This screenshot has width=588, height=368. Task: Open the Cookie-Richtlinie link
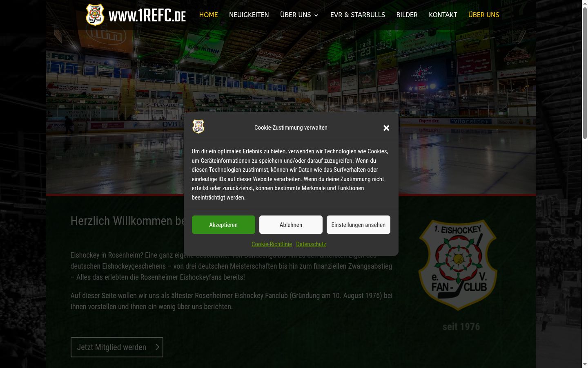click(272, 244)
